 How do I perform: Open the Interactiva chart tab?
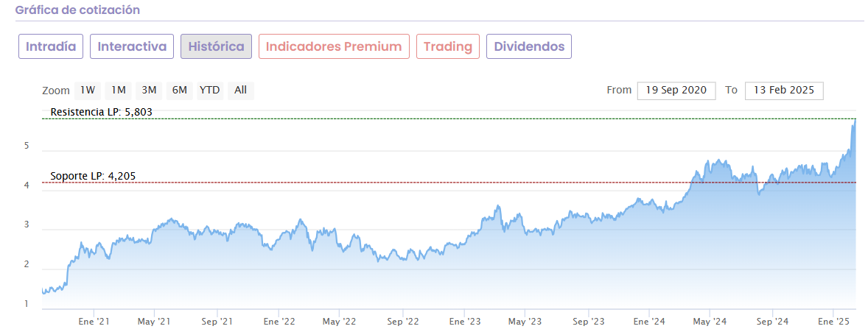[x=132, y=46]
